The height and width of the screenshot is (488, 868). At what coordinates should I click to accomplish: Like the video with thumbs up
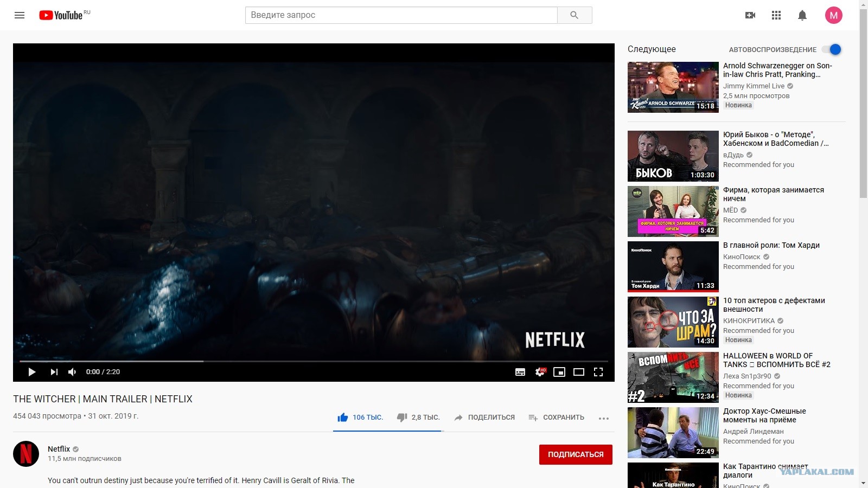pos(360,418)
